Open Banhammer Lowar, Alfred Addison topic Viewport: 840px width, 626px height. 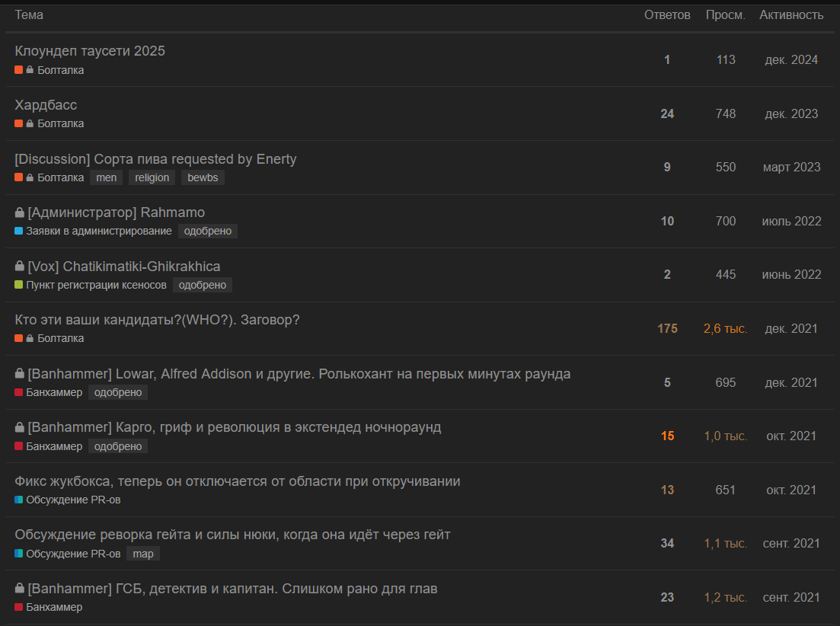[x=299, y=374]
